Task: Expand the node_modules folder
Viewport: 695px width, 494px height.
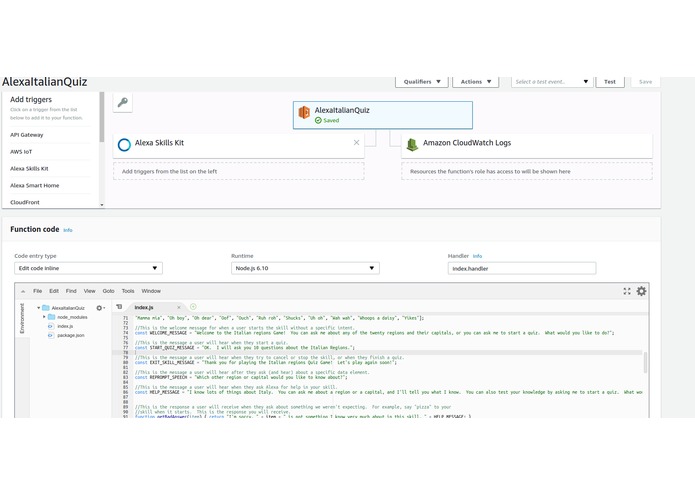Action: coord(44,317)
